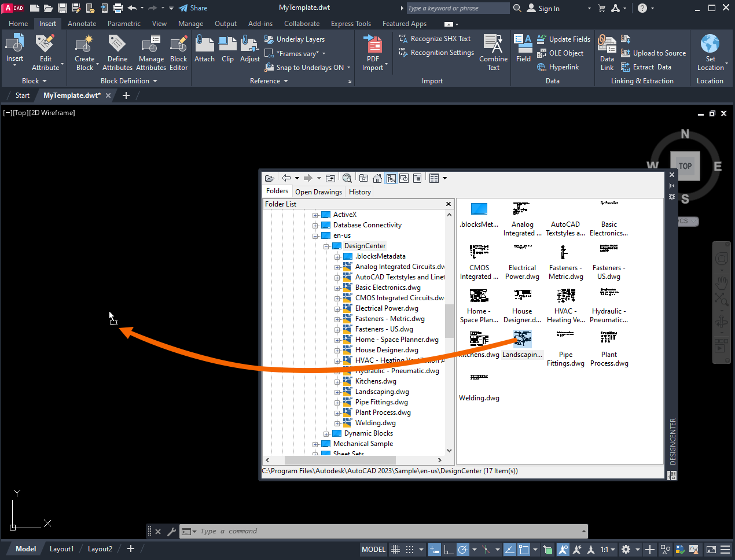Image resolution: width=735 pixels, height=560 pixels.
Task: Click Workspace Switching gear icon
Action: (626, 549)
